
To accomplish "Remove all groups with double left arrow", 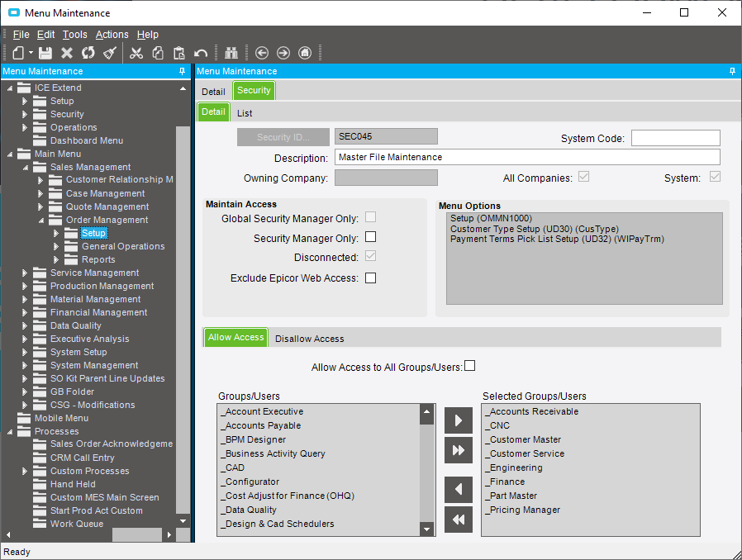I will pos(458,520).
